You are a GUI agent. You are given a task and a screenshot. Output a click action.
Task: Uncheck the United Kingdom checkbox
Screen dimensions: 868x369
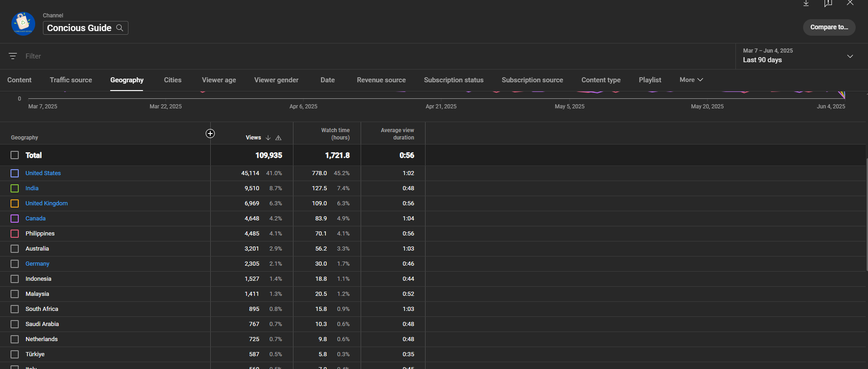(15, 203)
